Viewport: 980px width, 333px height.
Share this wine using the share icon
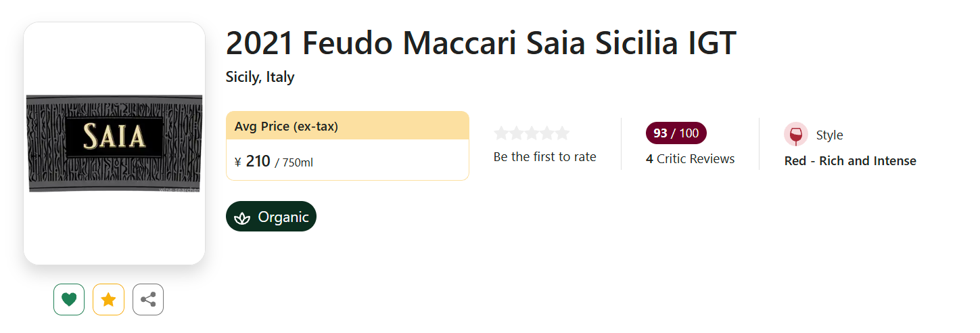pos(148,299)
